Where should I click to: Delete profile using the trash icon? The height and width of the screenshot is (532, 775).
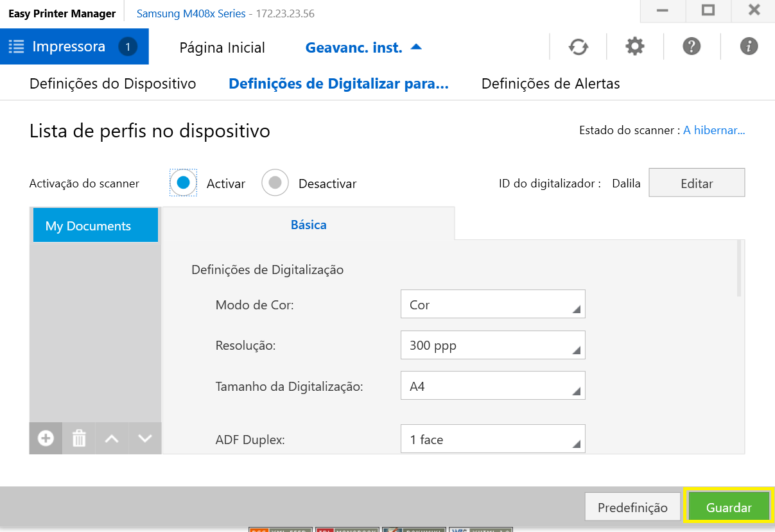(x=79, y=438)
